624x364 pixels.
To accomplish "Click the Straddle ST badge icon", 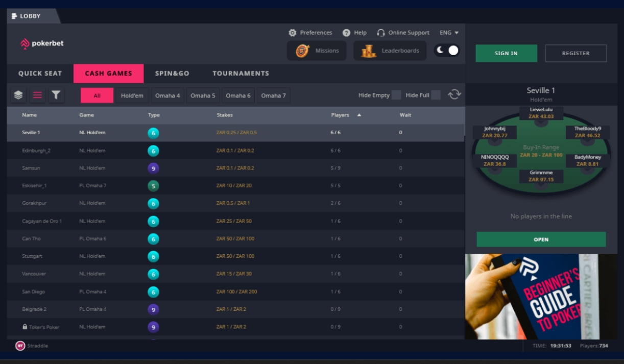I will coord(20,346).
